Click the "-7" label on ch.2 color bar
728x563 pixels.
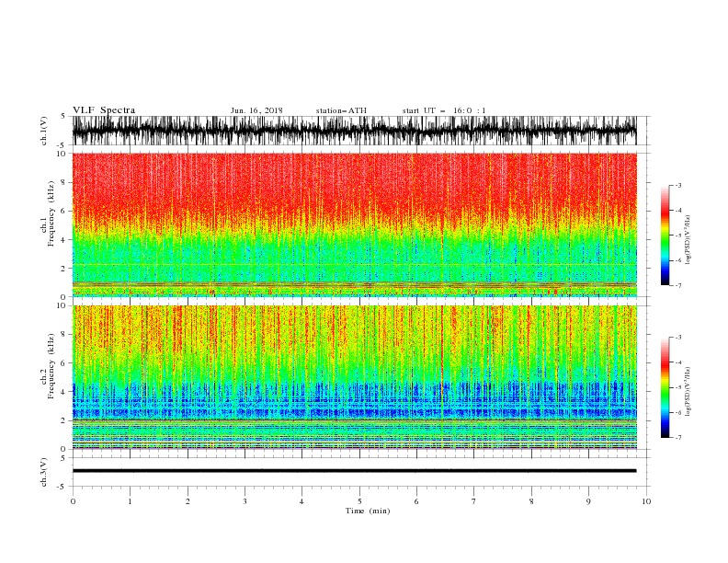point(678,438)
